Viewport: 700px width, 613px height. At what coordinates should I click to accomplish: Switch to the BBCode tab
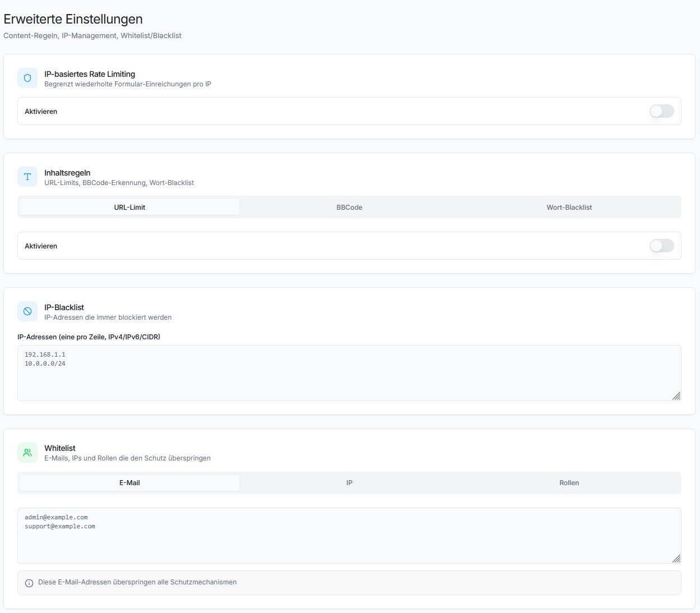(x=349, y=207)
